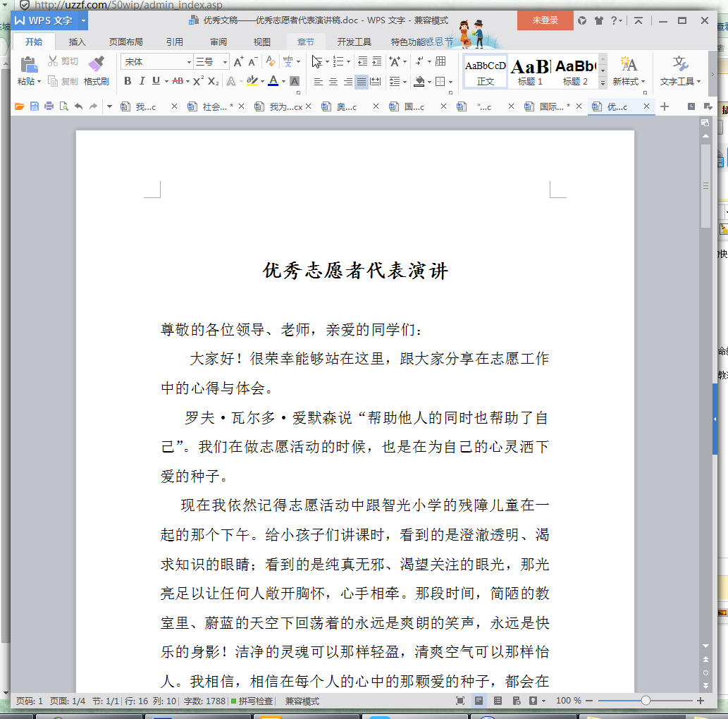Decrease font size with the A- icon
This screenshot has height=719, width=728.
tap(253, 62)
